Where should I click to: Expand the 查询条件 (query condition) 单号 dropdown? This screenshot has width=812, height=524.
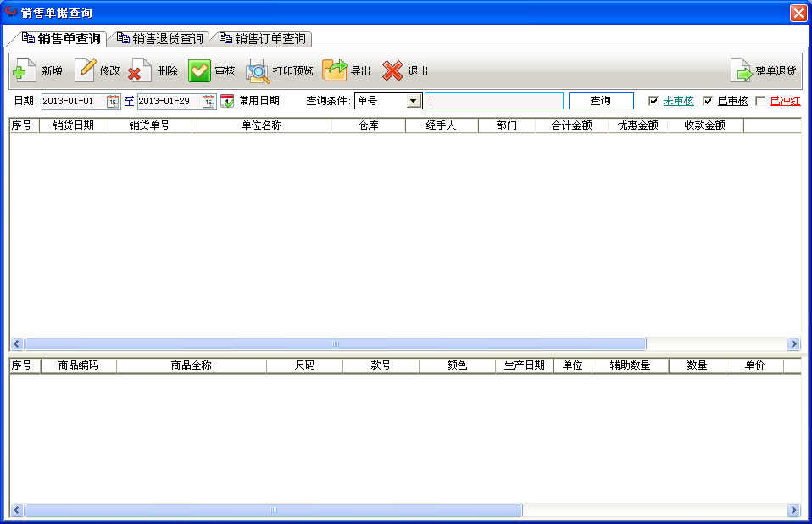tap(413, 101)
